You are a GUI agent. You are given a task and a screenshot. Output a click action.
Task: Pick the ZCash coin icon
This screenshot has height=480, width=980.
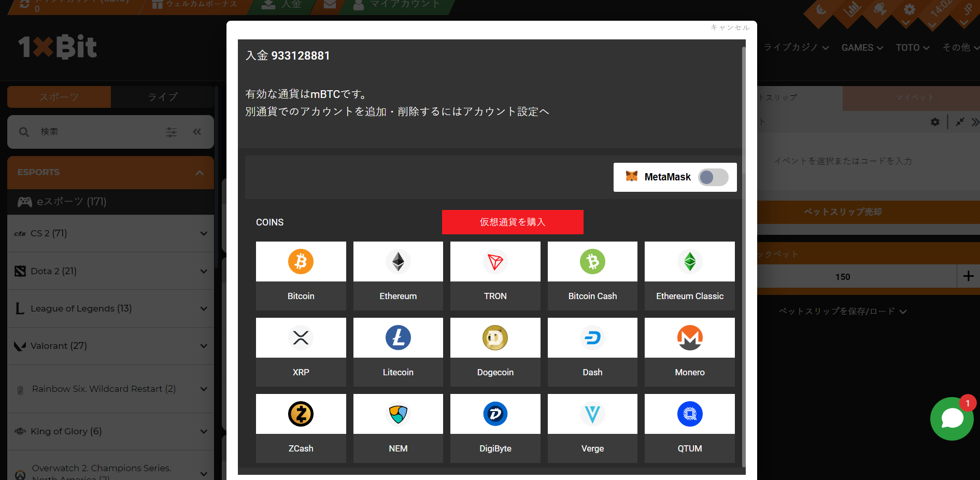tap(301, 414)
